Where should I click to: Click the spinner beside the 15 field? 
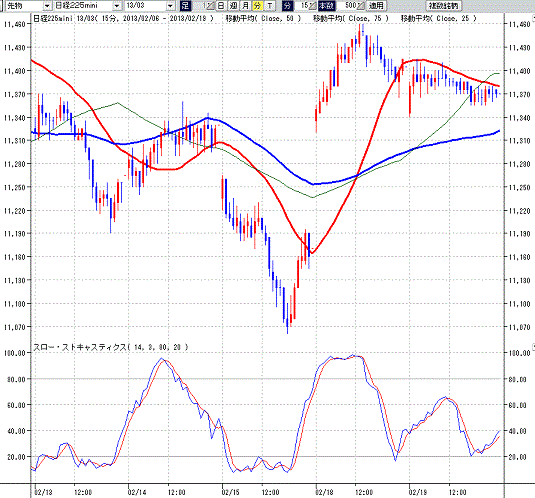tap(312, 5)
